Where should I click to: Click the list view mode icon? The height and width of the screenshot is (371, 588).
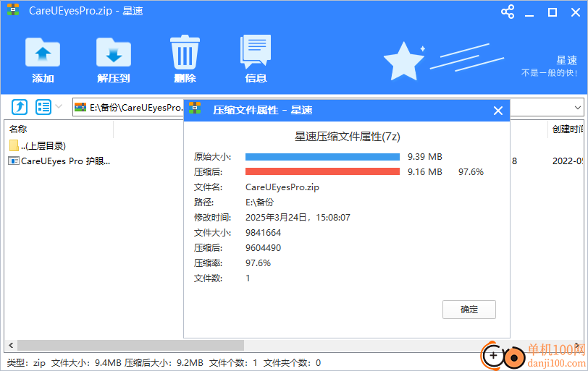pos(43,107)
